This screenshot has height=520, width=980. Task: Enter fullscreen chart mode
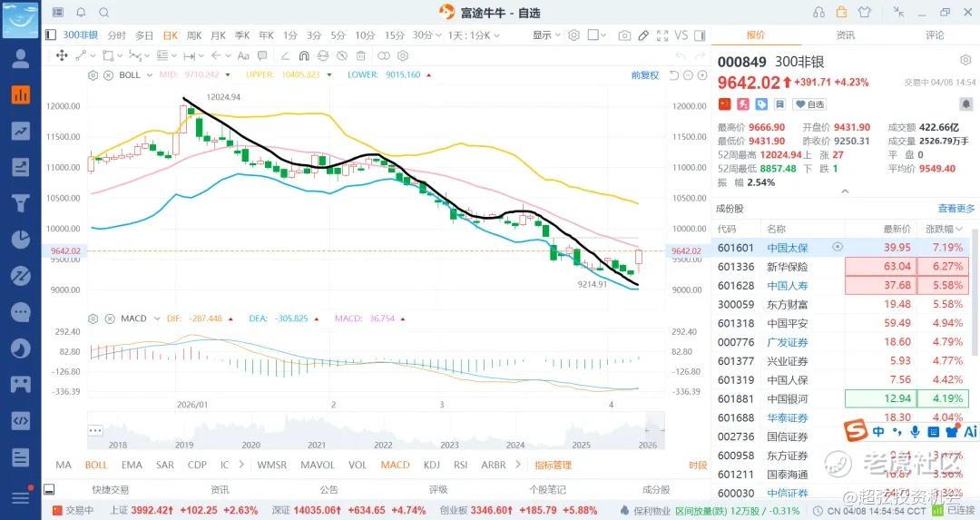662,35
